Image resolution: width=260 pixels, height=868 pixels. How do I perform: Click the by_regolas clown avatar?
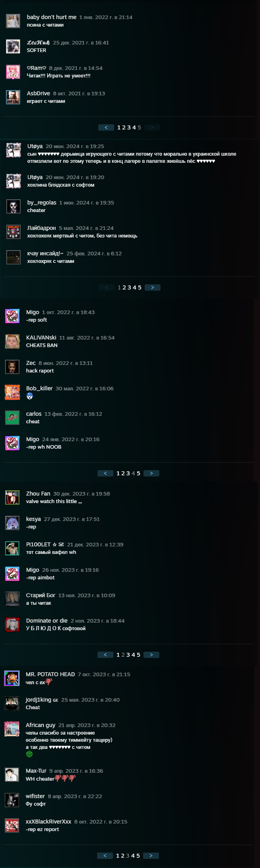13,206
